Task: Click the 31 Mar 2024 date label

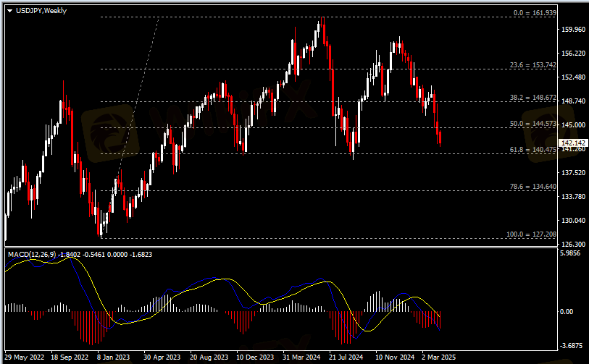Action: [x=301, y=357]
